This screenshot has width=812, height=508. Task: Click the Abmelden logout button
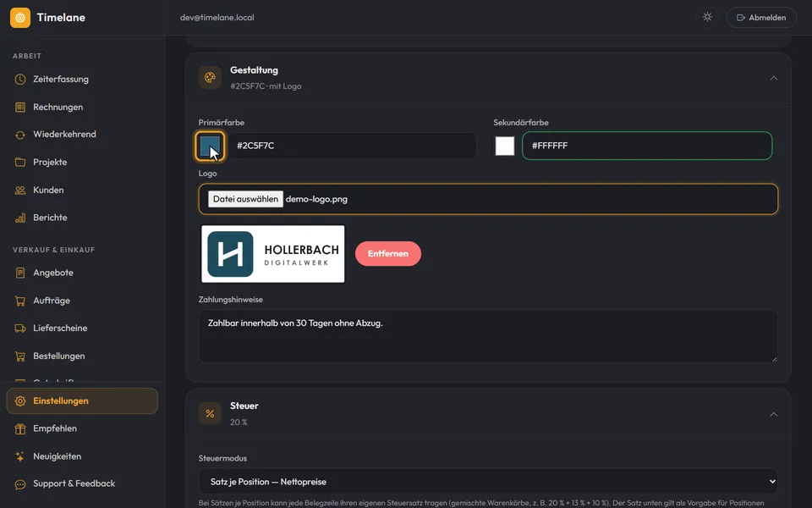(761, 18)
